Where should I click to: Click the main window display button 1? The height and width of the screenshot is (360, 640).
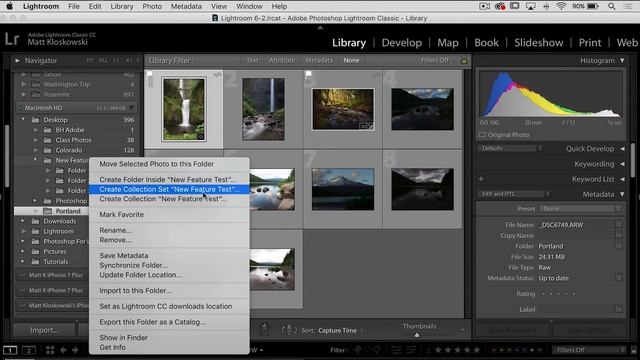(x=10, y=350)
